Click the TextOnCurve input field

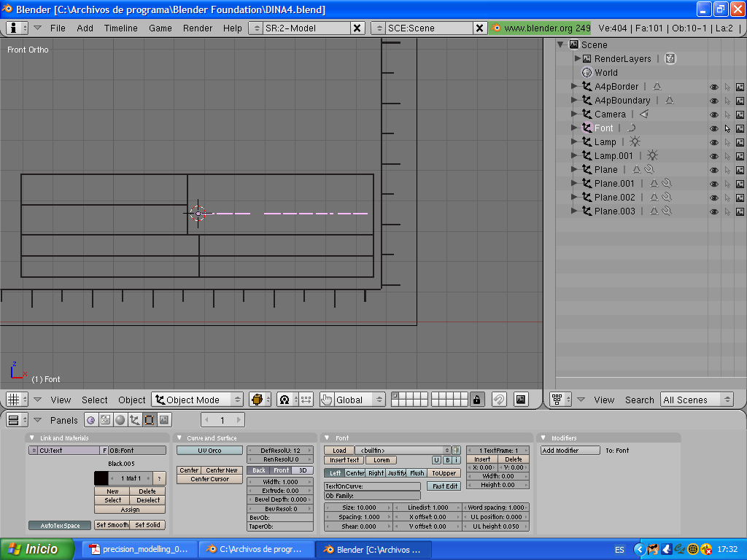pos(372,486)
